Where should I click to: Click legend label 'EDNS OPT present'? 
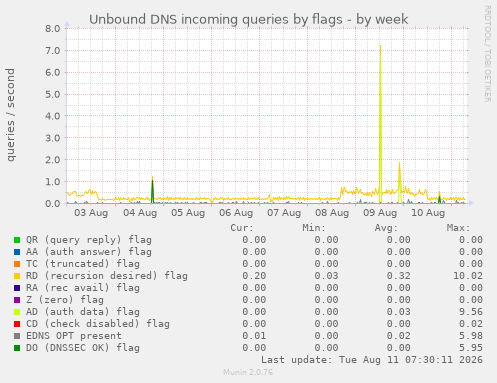(74, 336)
